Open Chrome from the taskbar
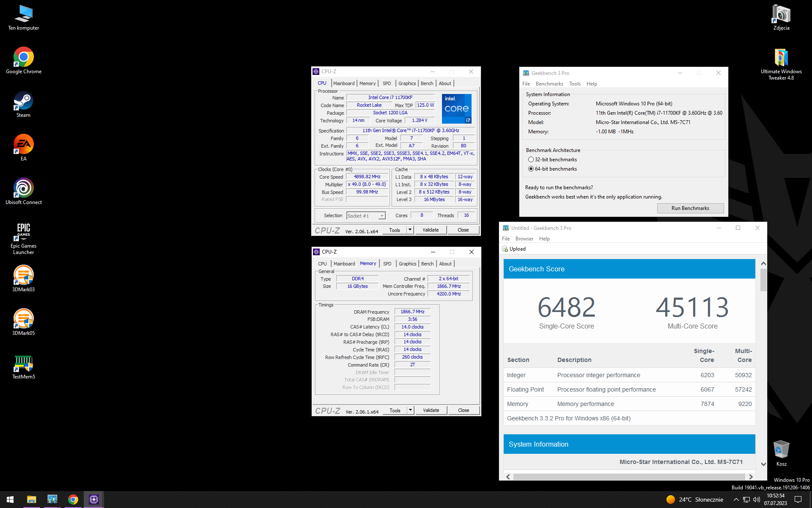This screenshot has height=508, width=812. click(x=73, y=500)
